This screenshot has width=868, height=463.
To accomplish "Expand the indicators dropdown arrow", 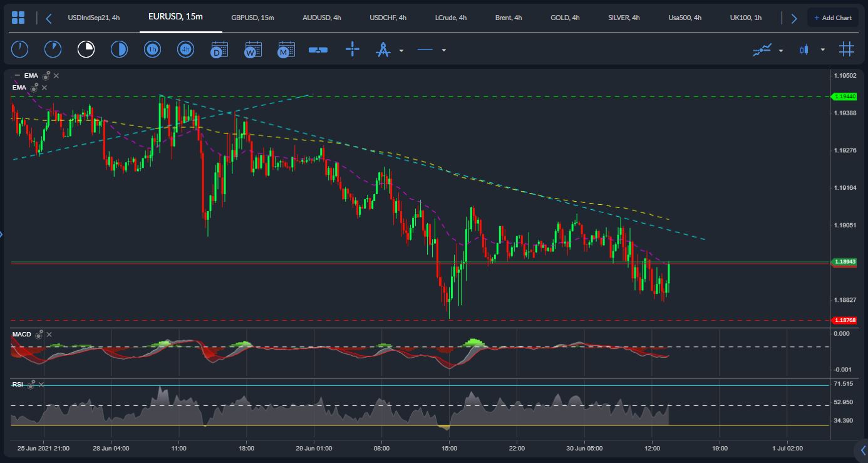I will (x=781, y=50).
